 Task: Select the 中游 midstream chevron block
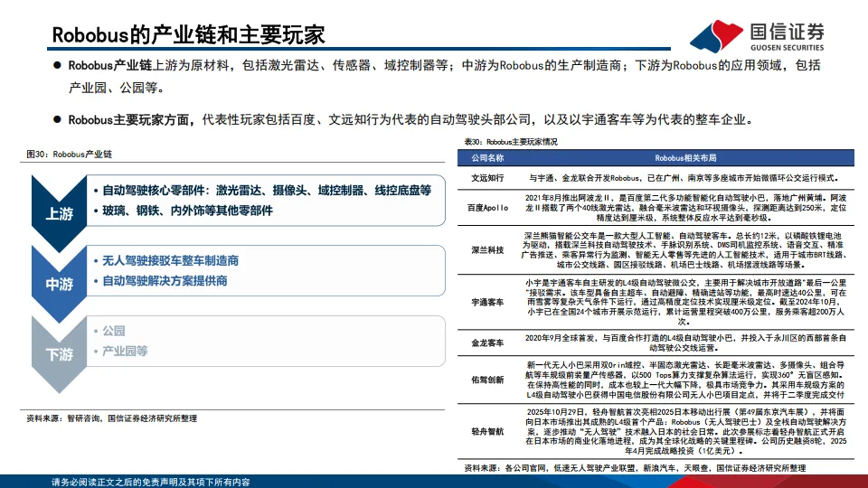pos(60,284)
